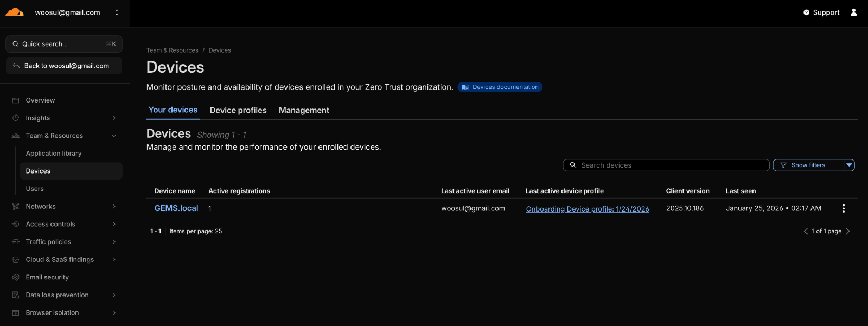This screenshot has width=868, height=326.
Task: Select Devices in the sidebar
Action: click(71, 171)
